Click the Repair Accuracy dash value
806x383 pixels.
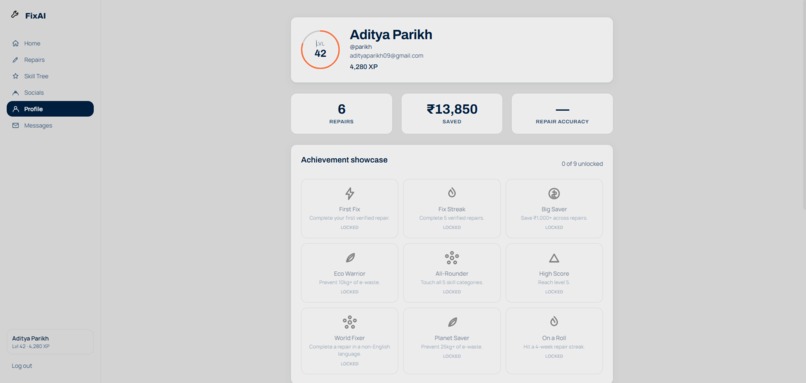(x=562, y=110)
